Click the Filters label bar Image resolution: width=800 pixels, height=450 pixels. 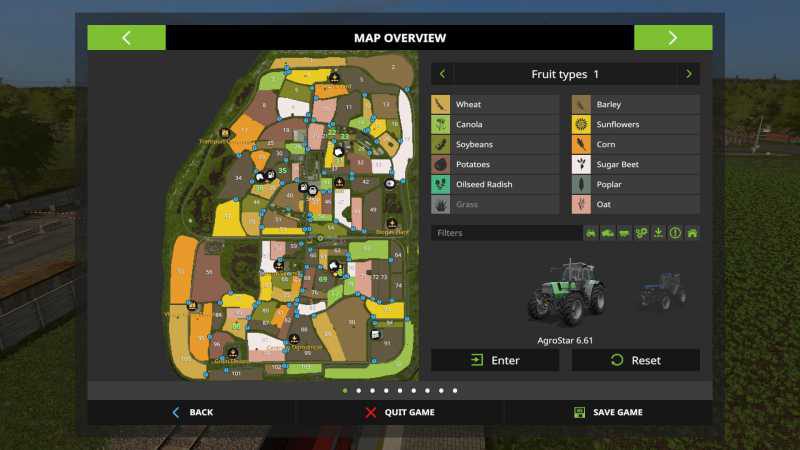[x=507, y=233]
